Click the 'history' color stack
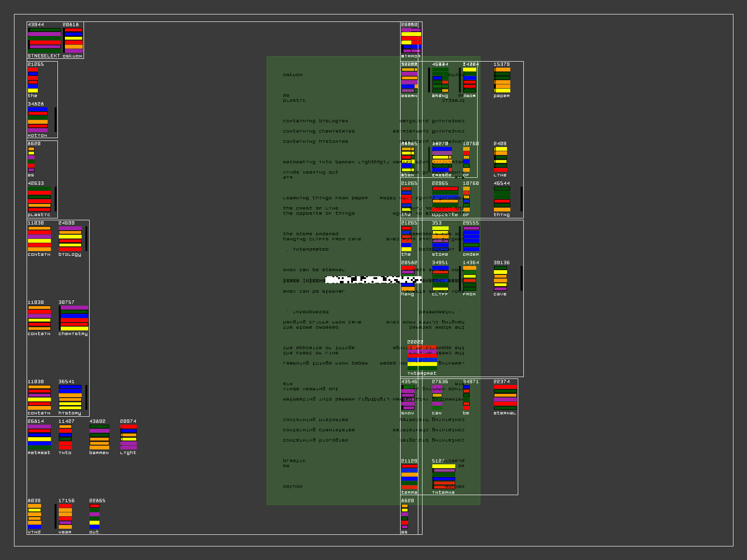 [x=70, y=397]
